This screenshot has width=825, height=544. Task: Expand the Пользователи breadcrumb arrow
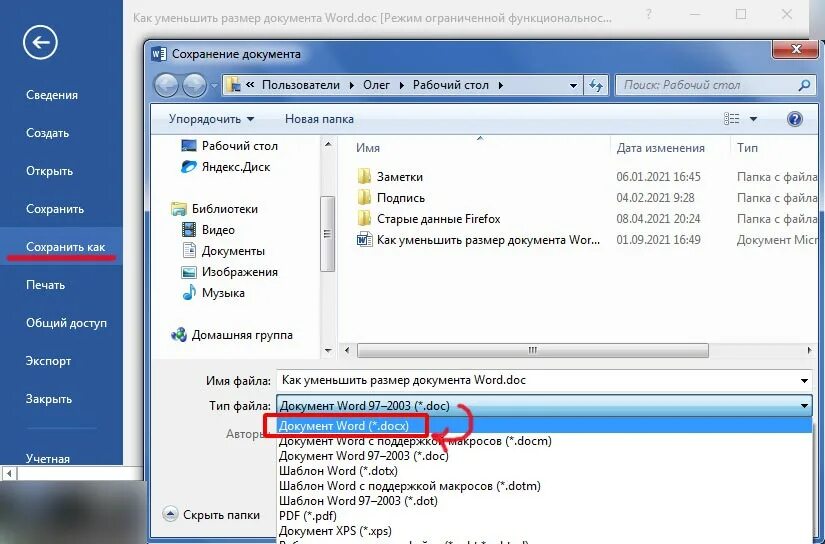click(x=351, y=85)
